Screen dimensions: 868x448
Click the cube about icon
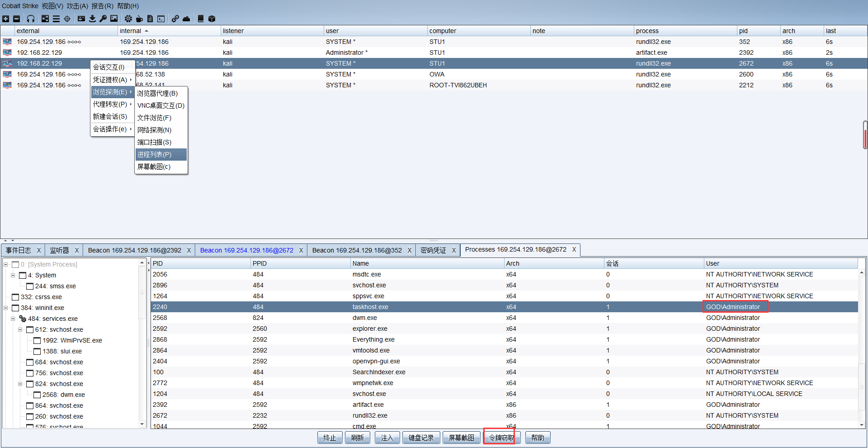tap(212, 19)
